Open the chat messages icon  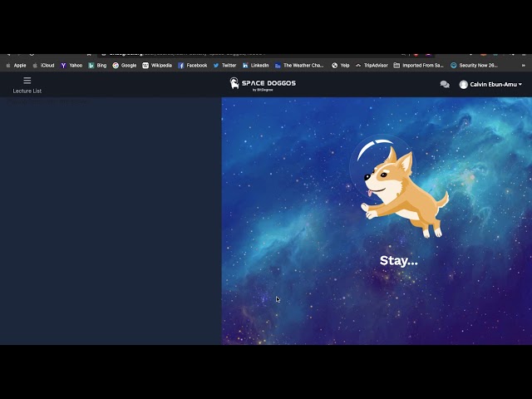pos(445,84)
